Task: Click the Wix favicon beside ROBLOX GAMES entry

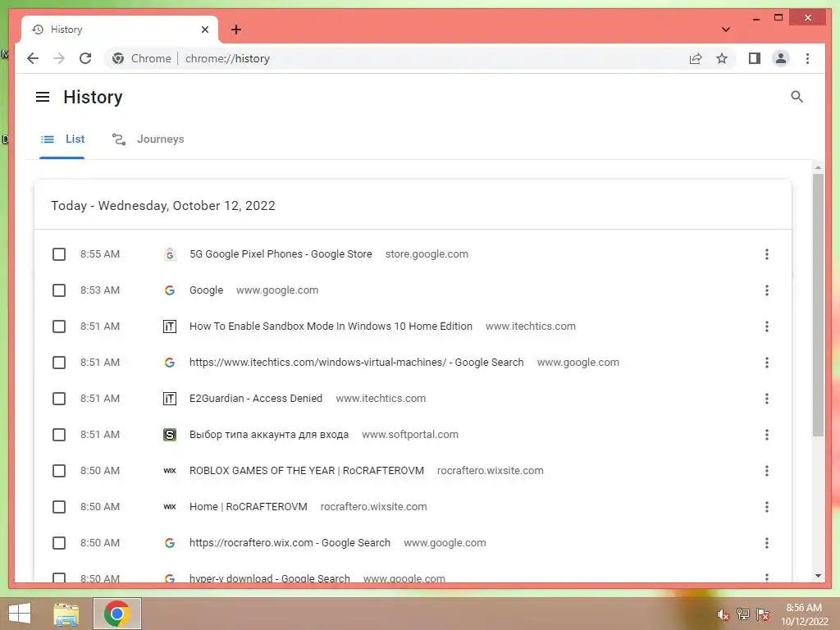Action: (x=169, y=471)
